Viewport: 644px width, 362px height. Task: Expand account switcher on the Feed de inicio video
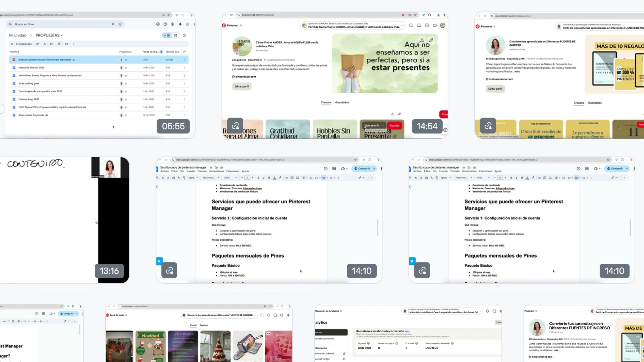[x=255, y=315]
